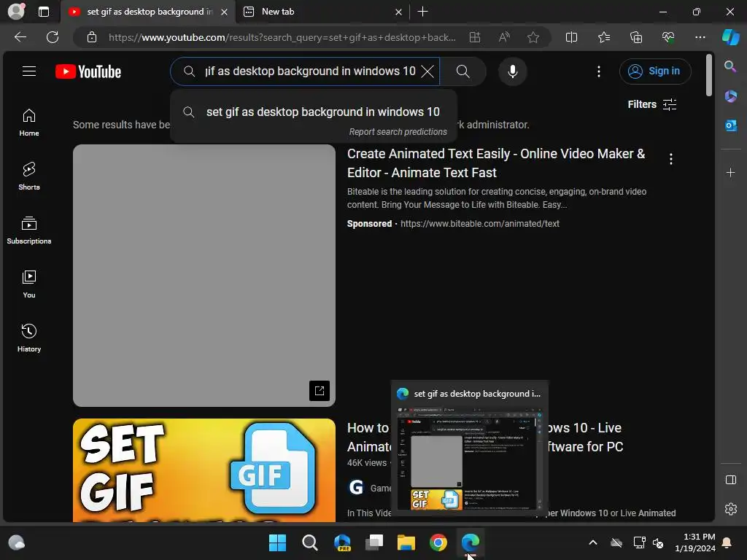
Task: Click Report search predictions link
Action: [x=398, y=132]
